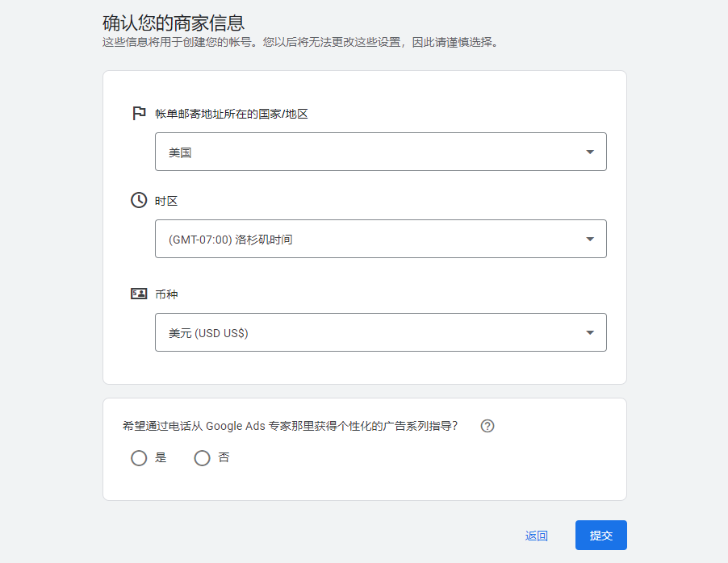Click the clock icon next to 时区
This screenshot has width=728, height=563.
point(139,200)
